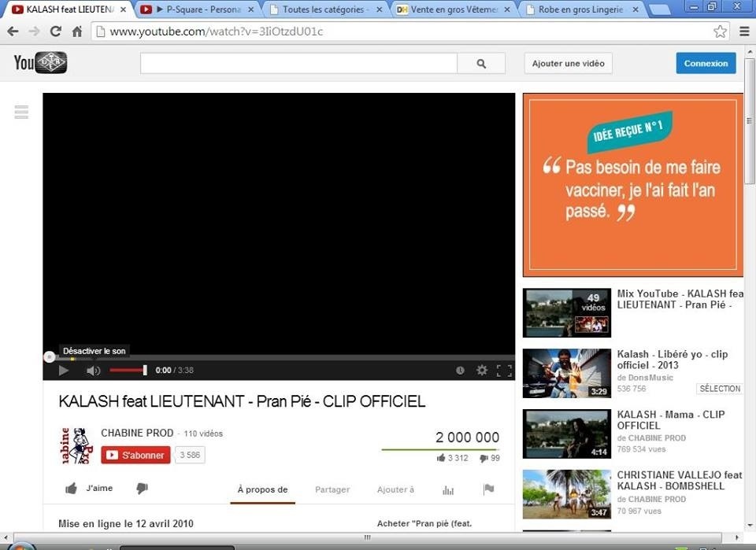Go back to the previous page
756x550 pixels.
(x=13, y=31)
